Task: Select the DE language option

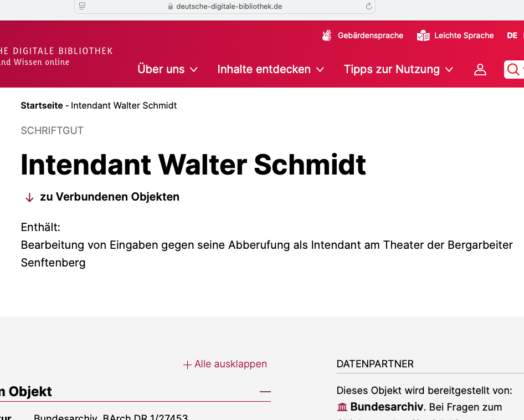Action: click(x=512, y=35)
